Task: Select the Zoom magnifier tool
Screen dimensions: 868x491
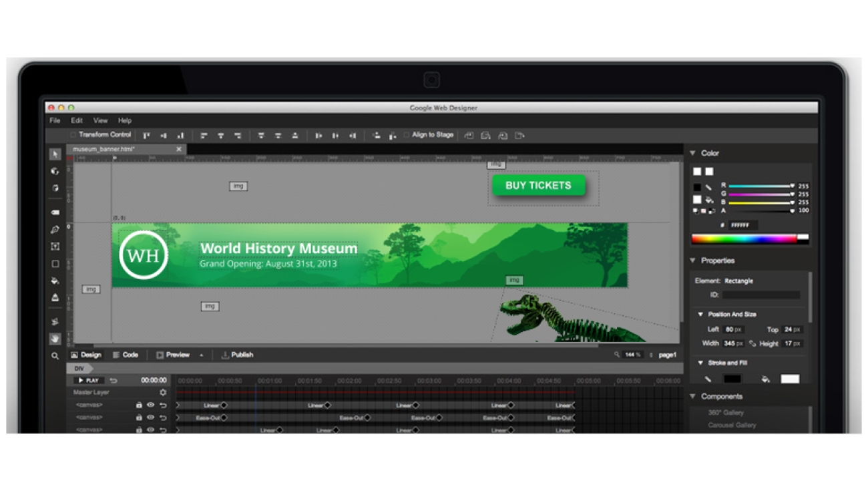Action: click(x=55, y=356)
